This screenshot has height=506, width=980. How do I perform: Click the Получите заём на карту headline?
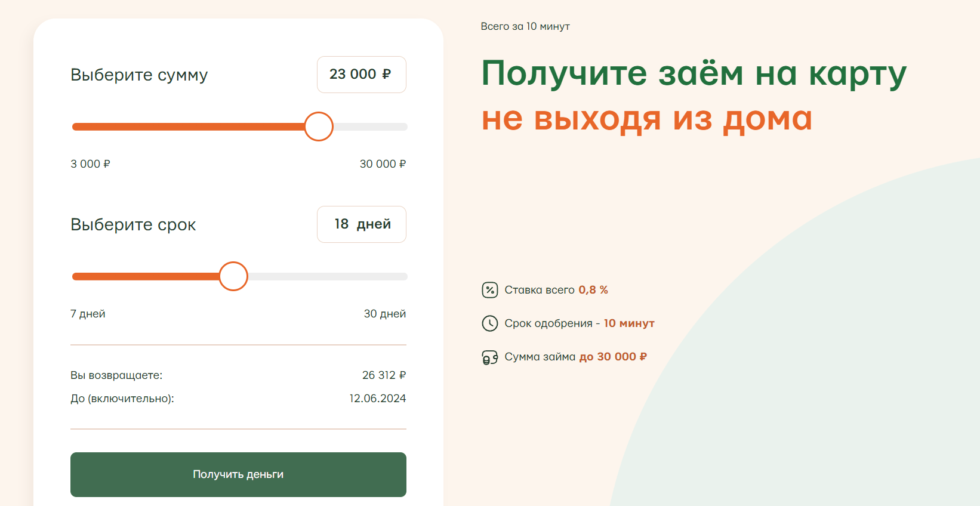694,73
